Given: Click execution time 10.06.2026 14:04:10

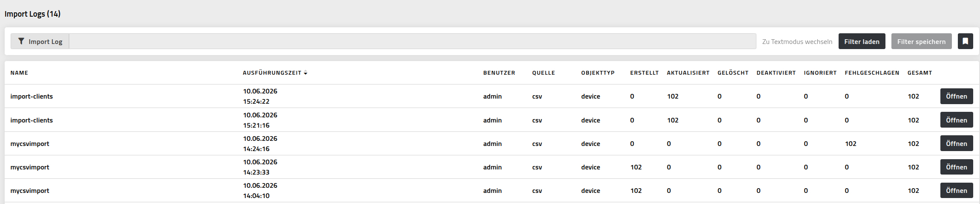Looking at the screenshot, I should pyautogui.click(x=260, y=191).
